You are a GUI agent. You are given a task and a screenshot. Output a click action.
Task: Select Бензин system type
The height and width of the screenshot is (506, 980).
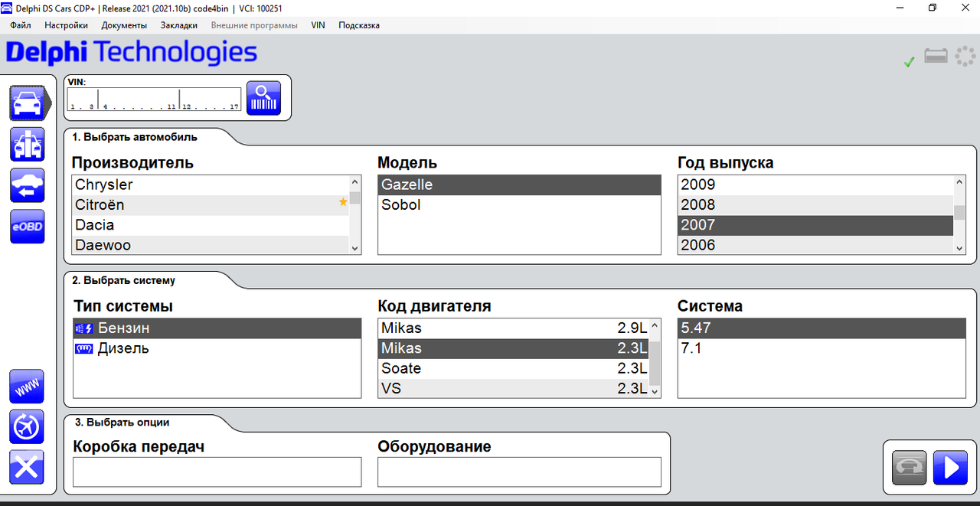pyautogui.click(x=217, y=328)
